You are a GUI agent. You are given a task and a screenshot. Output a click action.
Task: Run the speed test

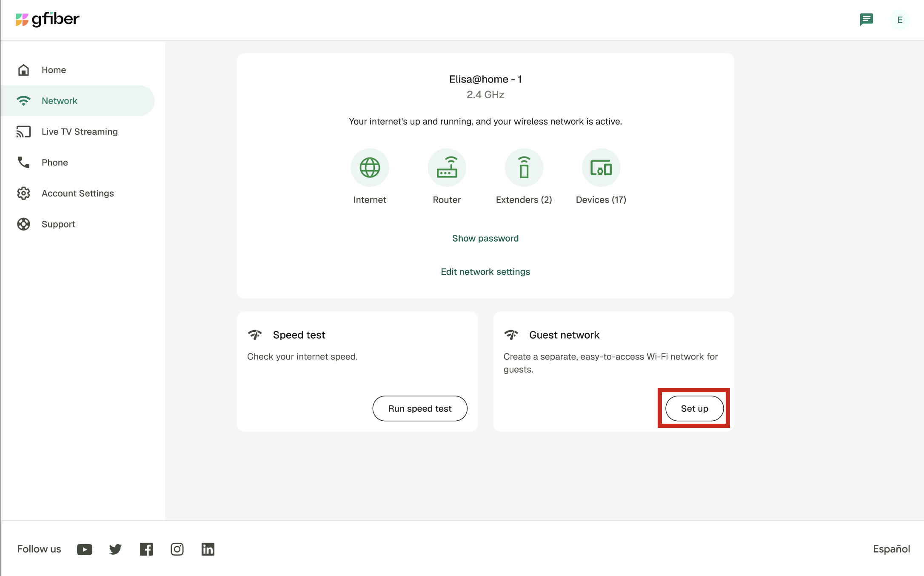[x=420, y=408]
